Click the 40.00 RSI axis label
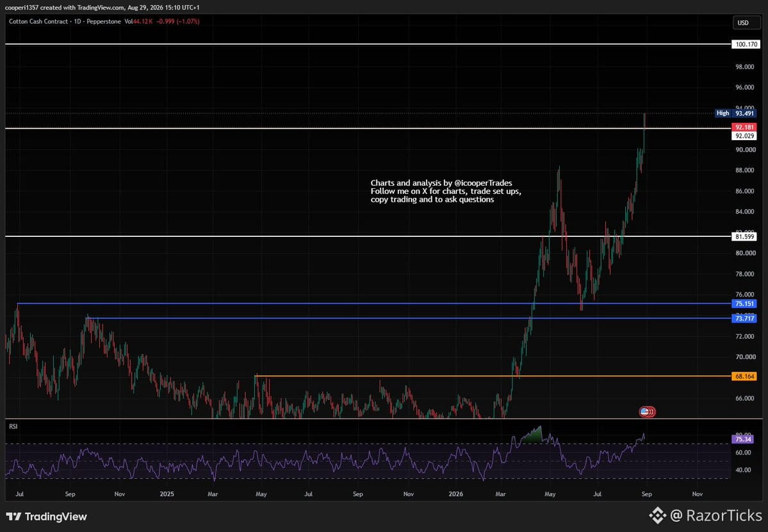 743,470
